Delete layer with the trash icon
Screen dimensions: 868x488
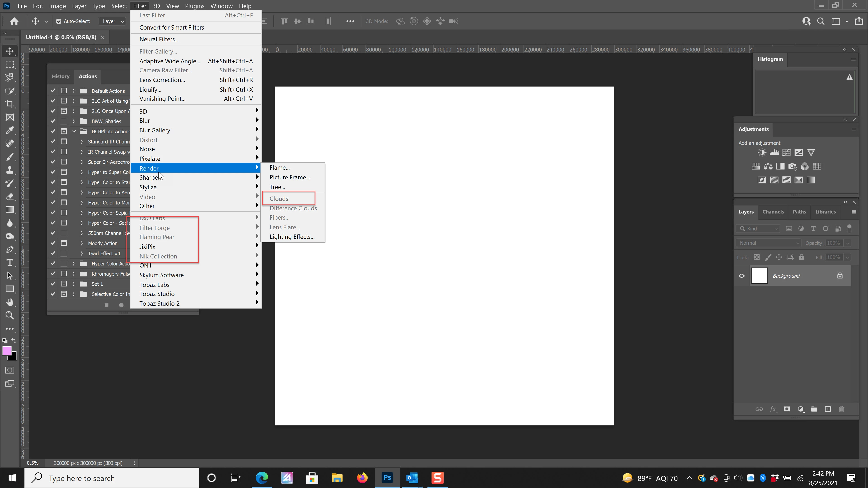pyautogui.click(x=842, y=409)
